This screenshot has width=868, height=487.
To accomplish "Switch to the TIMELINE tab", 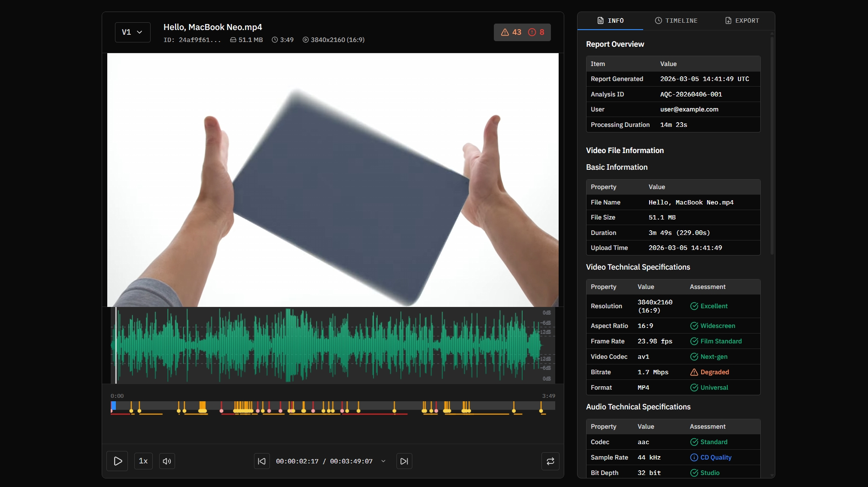I will 676,21.
